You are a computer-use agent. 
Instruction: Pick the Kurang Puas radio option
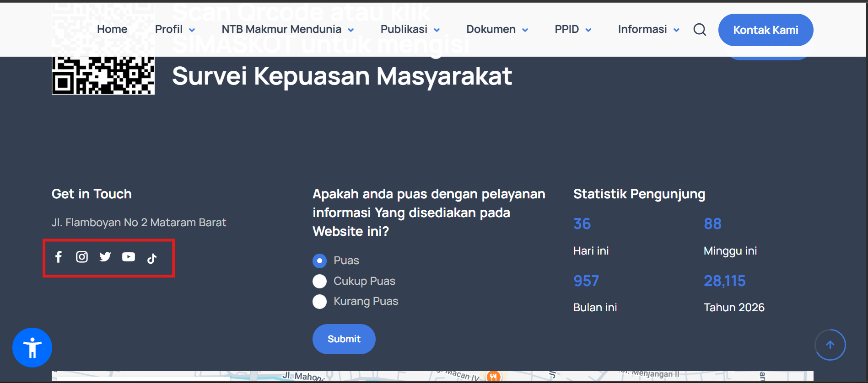pos(319,302)
